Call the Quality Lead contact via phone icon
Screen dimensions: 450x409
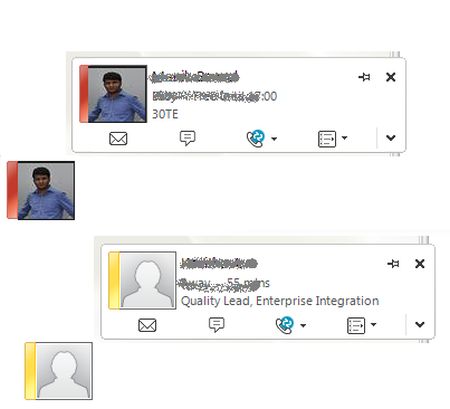[285, 325]
